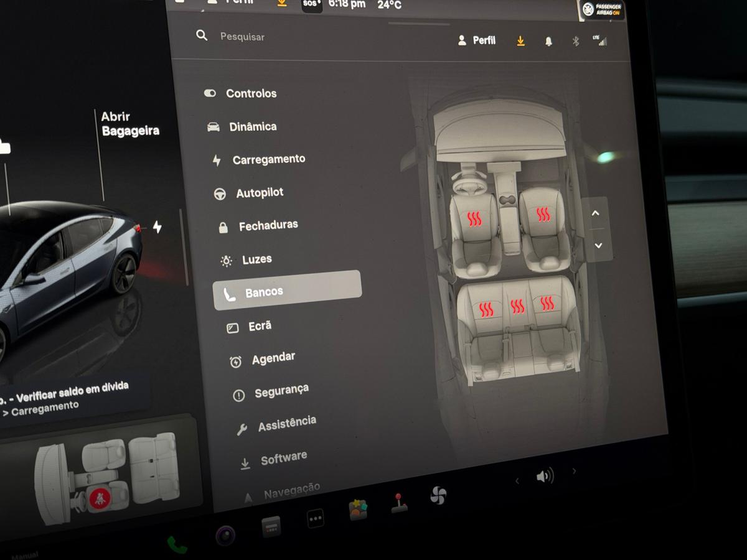
Task: Go to the Fechaduras menu entry
Action: (x=258, y=225)
